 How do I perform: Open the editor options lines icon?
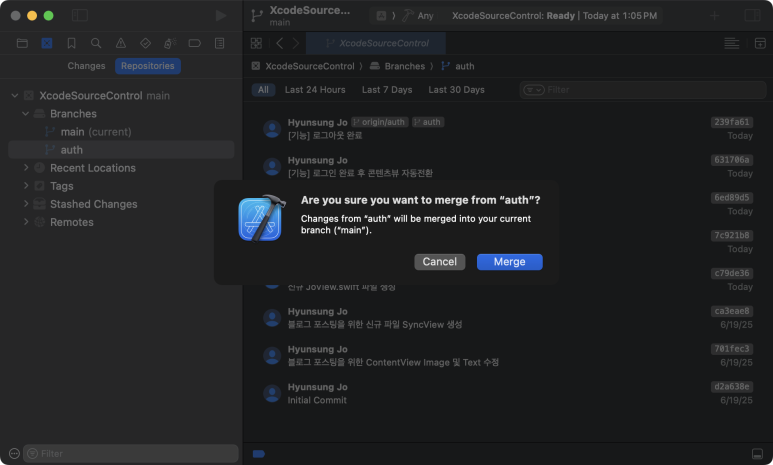[x=732, y=43]
